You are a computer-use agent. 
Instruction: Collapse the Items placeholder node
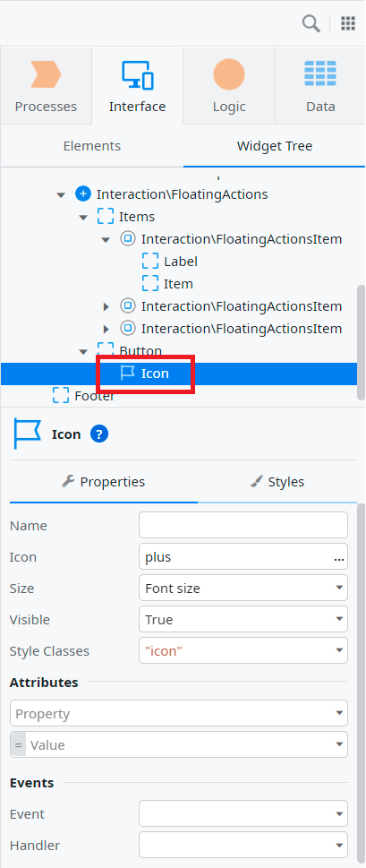(x=83, y=217)
